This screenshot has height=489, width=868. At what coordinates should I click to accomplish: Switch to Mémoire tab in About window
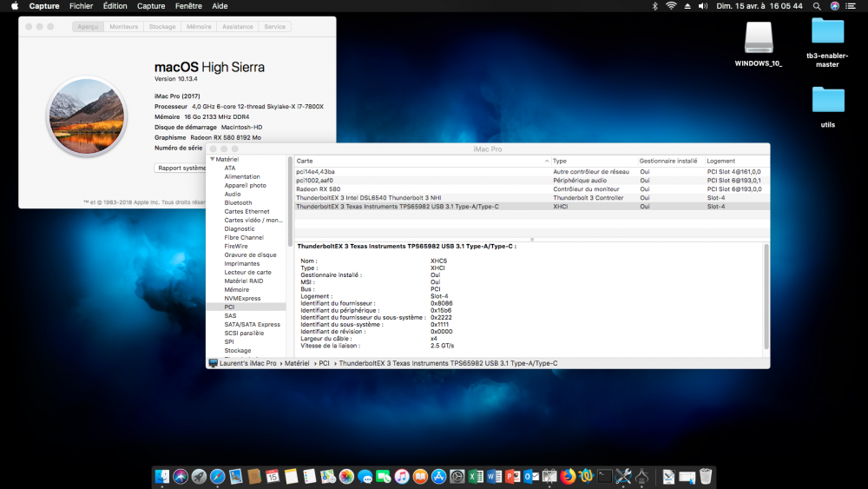pyautogui.click(x=199, y=27)
